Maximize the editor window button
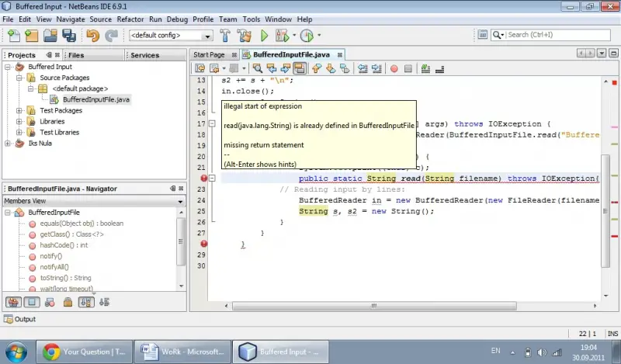The width and height of the screenshot is (621, 364). (x=613, y=53)
